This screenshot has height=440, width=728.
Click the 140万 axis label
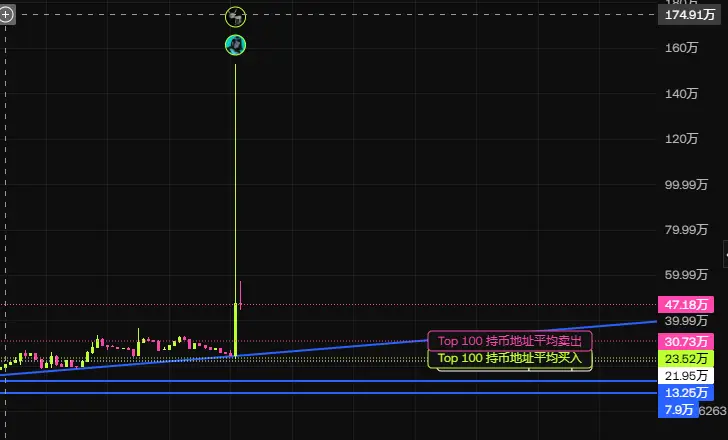[681, 94]
